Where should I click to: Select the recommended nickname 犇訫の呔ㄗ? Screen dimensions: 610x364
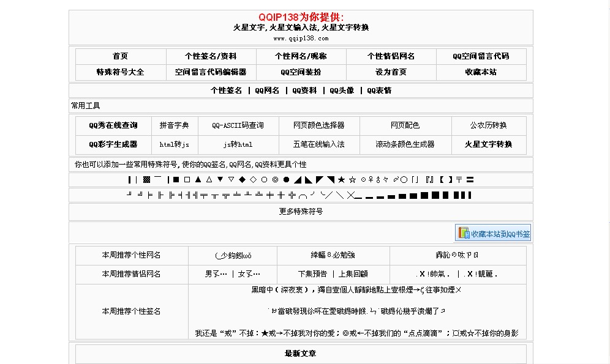[457, 255]
